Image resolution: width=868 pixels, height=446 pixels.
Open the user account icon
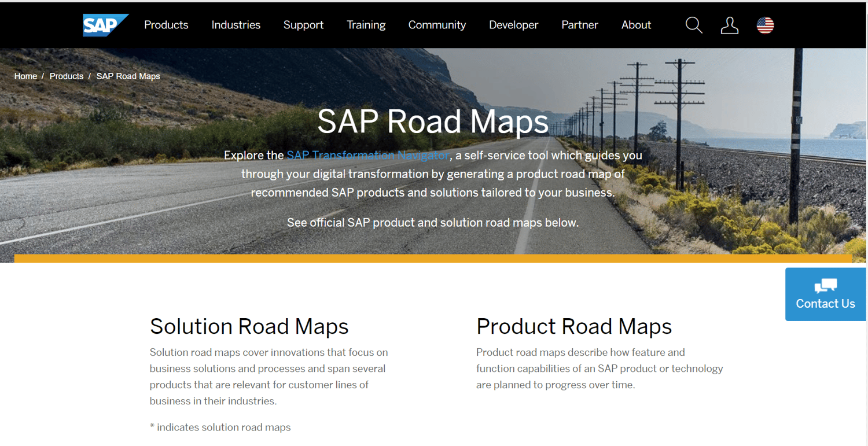coord(729,25)
